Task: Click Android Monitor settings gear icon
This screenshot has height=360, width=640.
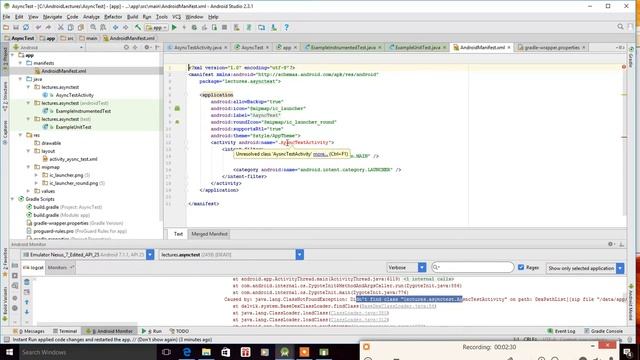Action: 611,244
